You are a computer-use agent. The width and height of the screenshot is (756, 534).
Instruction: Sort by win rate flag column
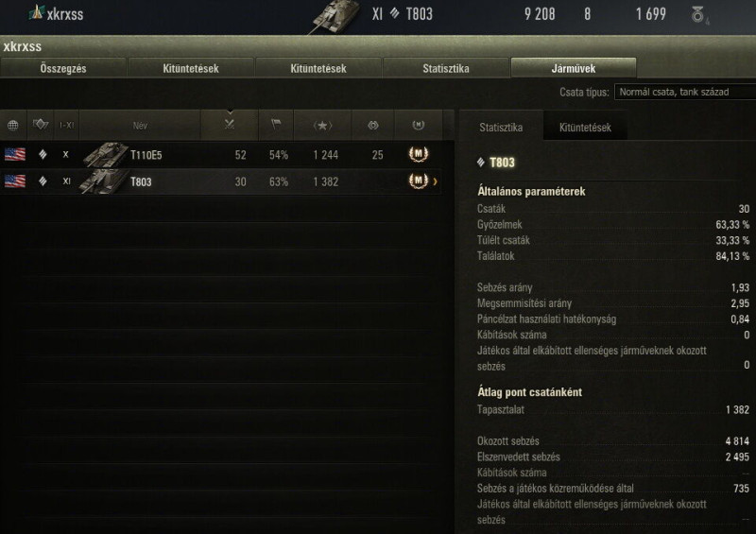pyautogui.click(x=276, y=126)
